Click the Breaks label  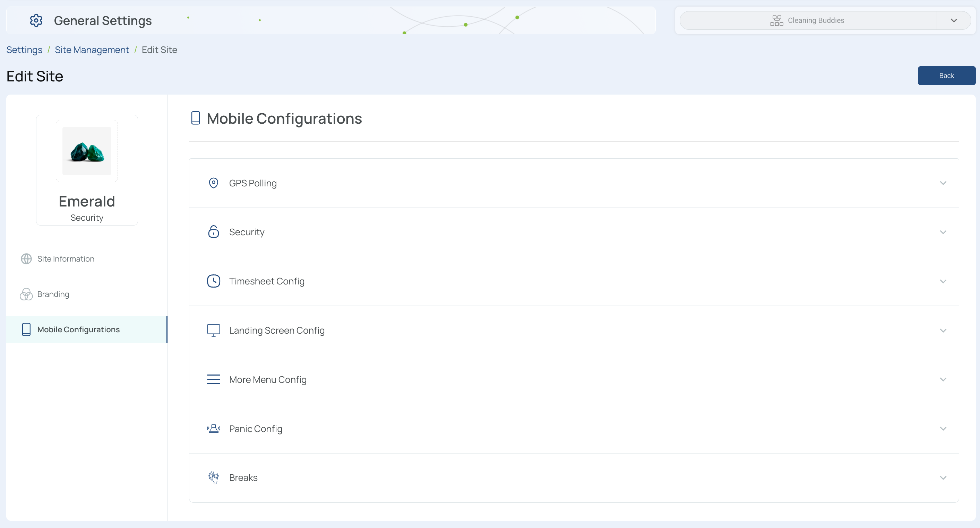(x=243, y=478)
